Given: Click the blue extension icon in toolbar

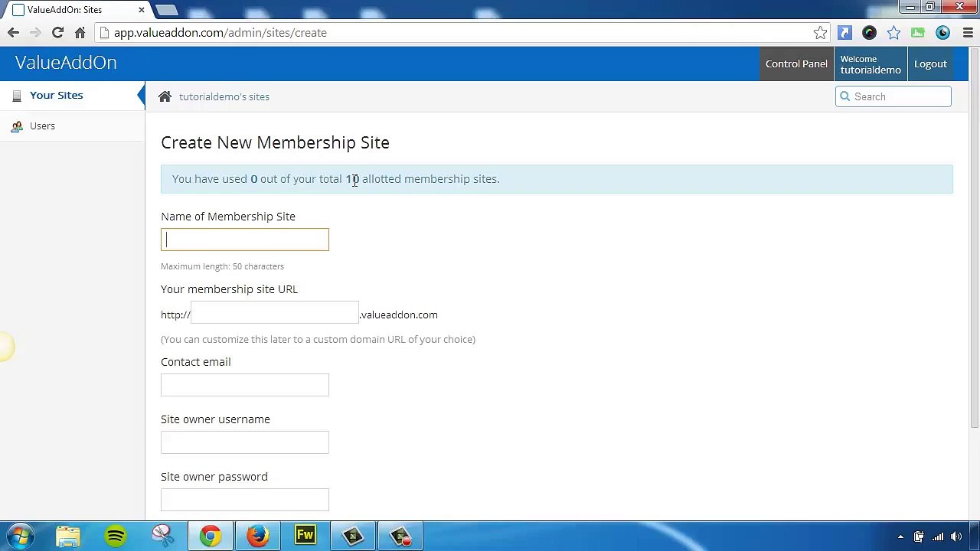Looking at the screenshot, I should [x=844, y=33].
